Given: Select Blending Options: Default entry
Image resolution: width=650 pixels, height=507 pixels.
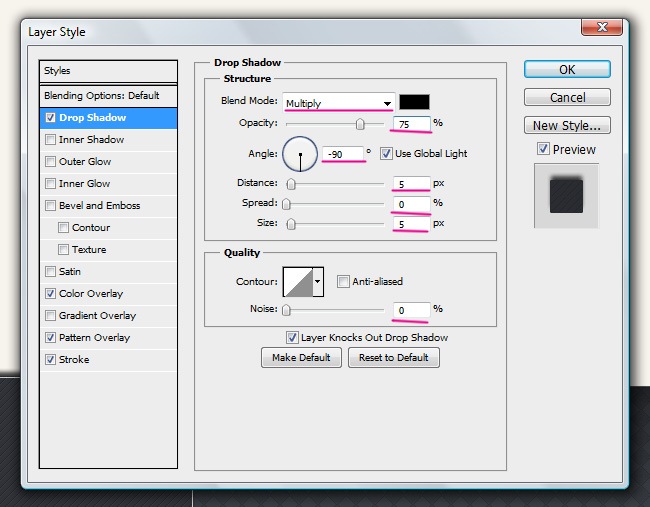Looking at the screenshot, I should point(101,96).
